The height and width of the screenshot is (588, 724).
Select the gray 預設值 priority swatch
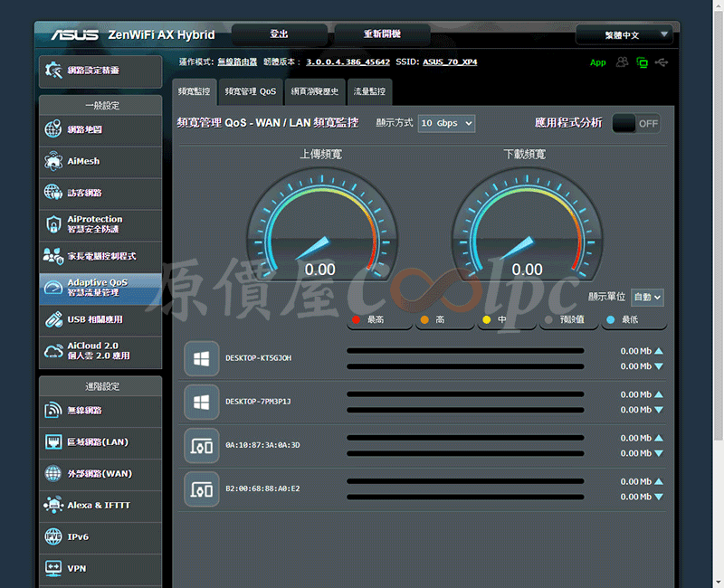point(548,319)
